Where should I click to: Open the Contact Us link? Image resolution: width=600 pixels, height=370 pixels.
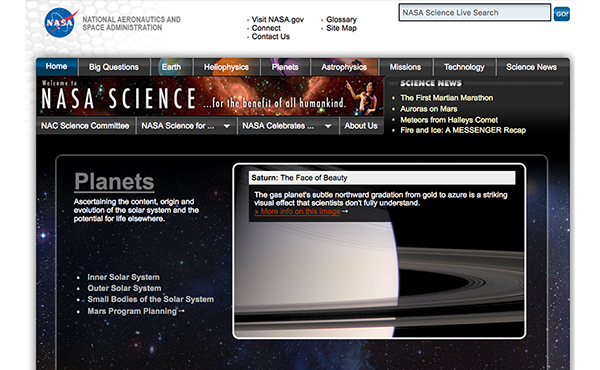271,37
